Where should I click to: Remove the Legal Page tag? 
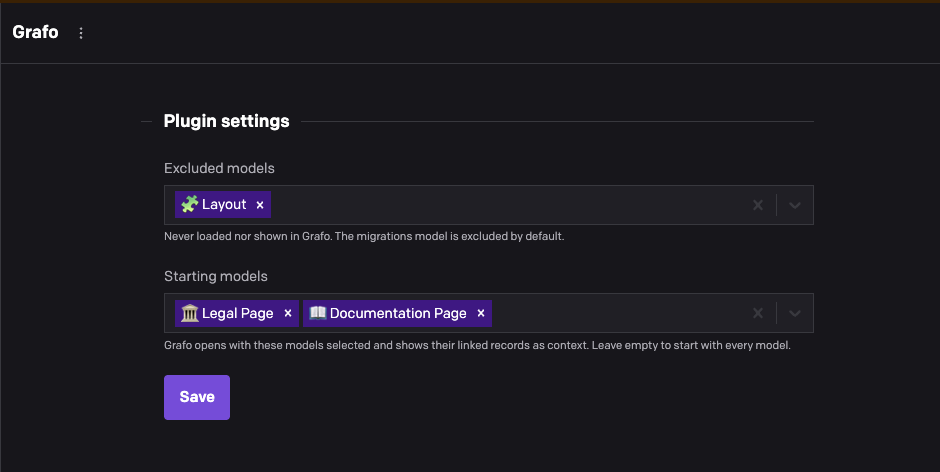(x=288, y=314)
